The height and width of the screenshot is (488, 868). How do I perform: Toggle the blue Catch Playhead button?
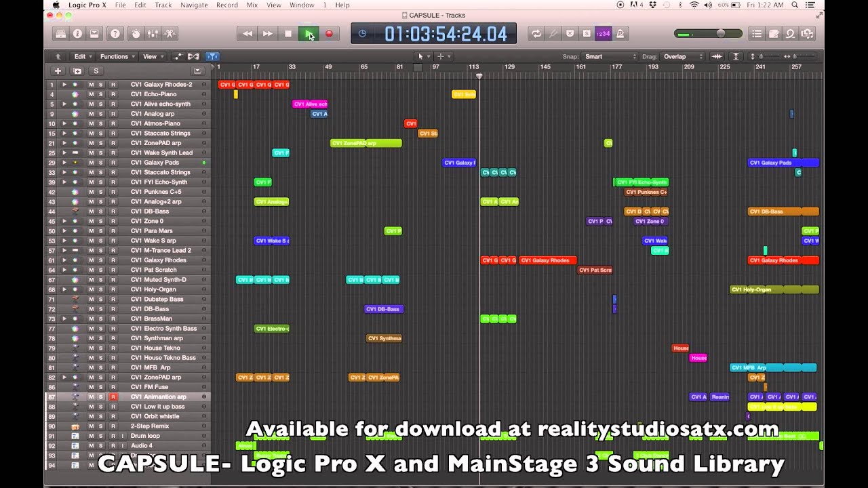[x=212, y=56]
